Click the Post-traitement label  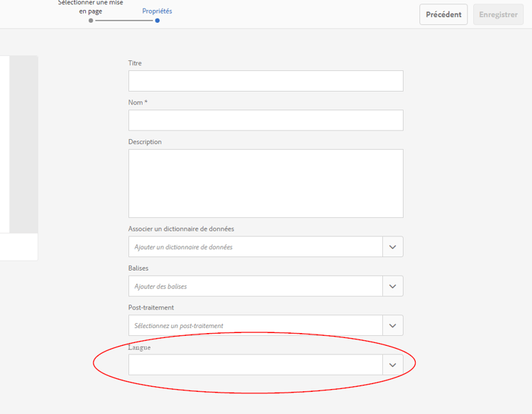pos(151,307)
